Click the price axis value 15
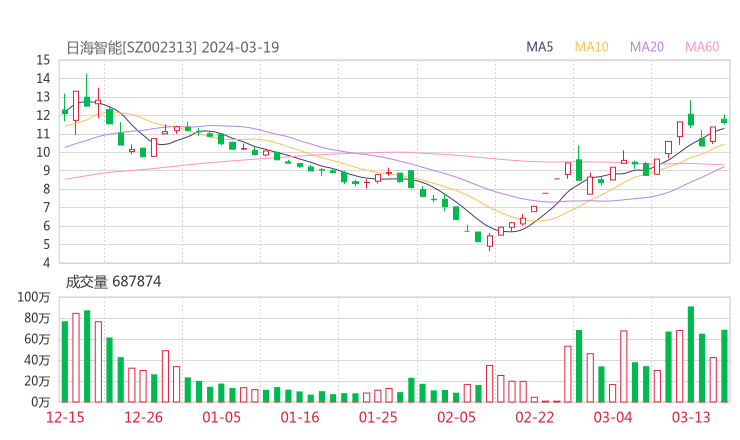 (43, 60)
